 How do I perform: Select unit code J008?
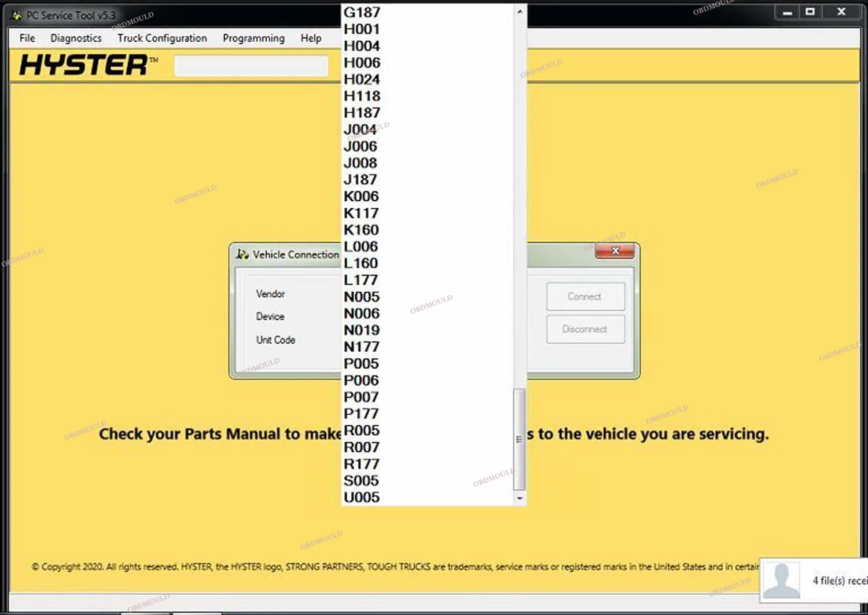(427, 163)
